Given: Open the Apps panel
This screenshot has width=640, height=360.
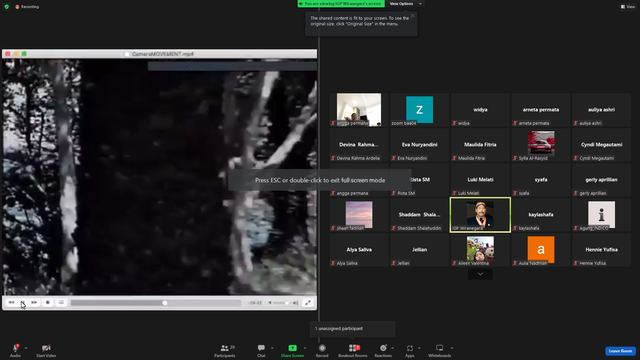Looking at the screenshot, I should 410,350.
